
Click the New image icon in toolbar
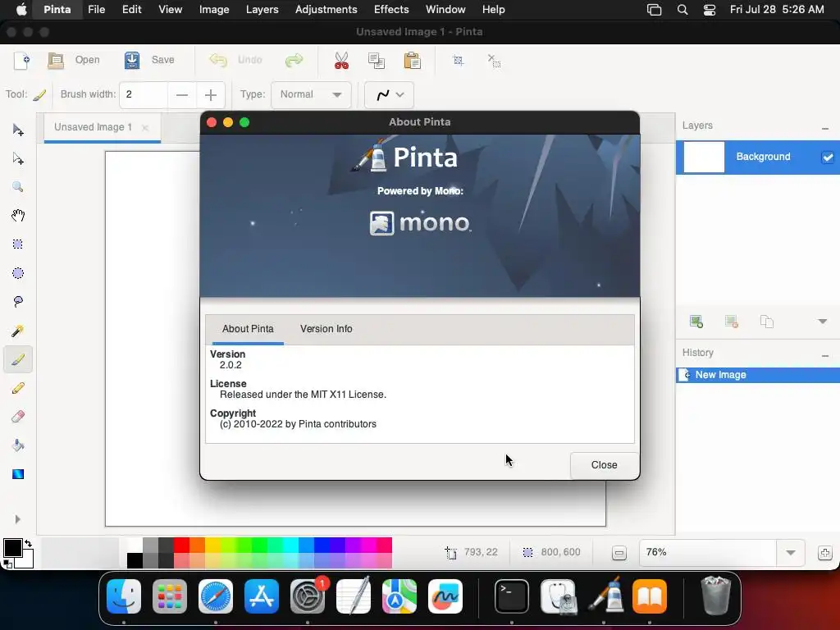pos(21,60)
